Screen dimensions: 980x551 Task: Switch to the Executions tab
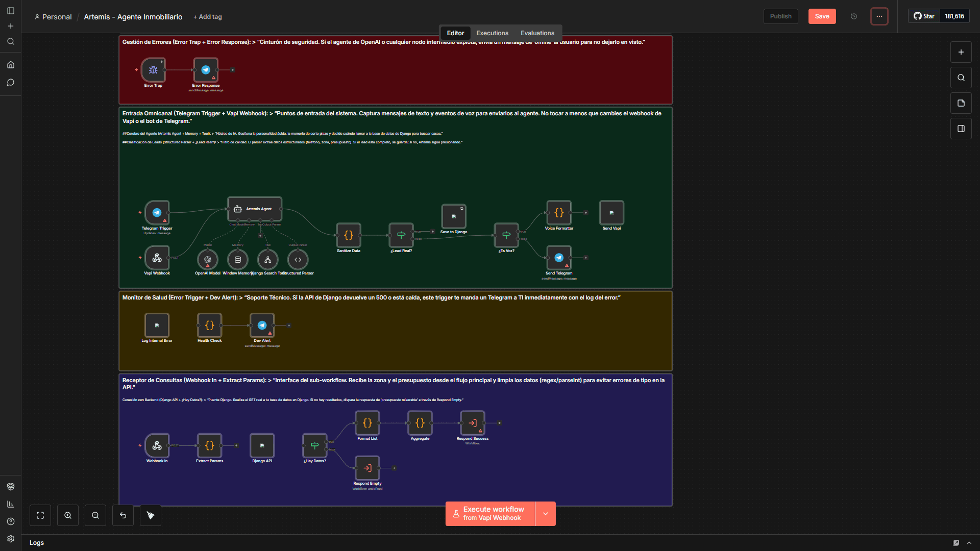(492, 33)
